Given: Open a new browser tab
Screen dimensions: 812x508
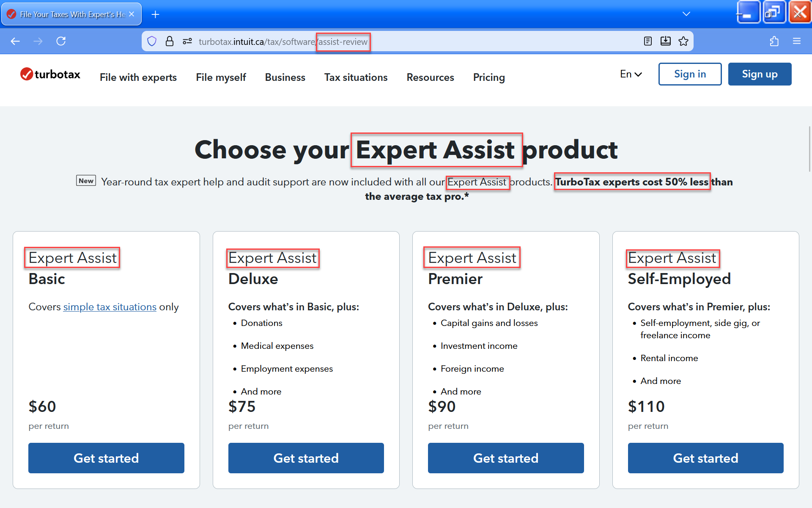Looking at the screenshot, I should (x=155, y=14).
